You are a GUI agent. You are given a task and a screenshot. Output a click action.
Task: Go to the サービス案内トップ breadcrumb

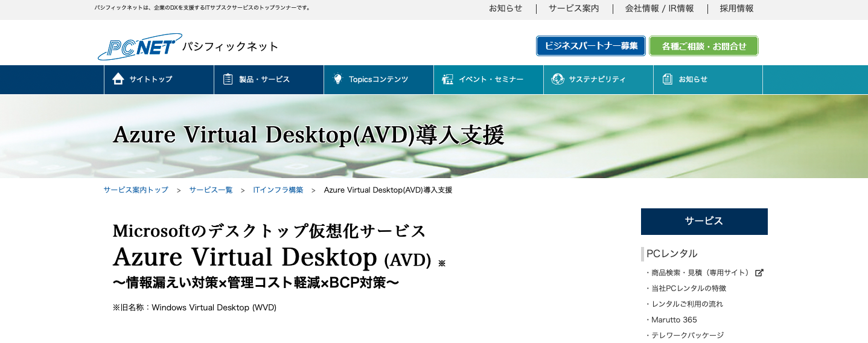(x=136, y=190)
